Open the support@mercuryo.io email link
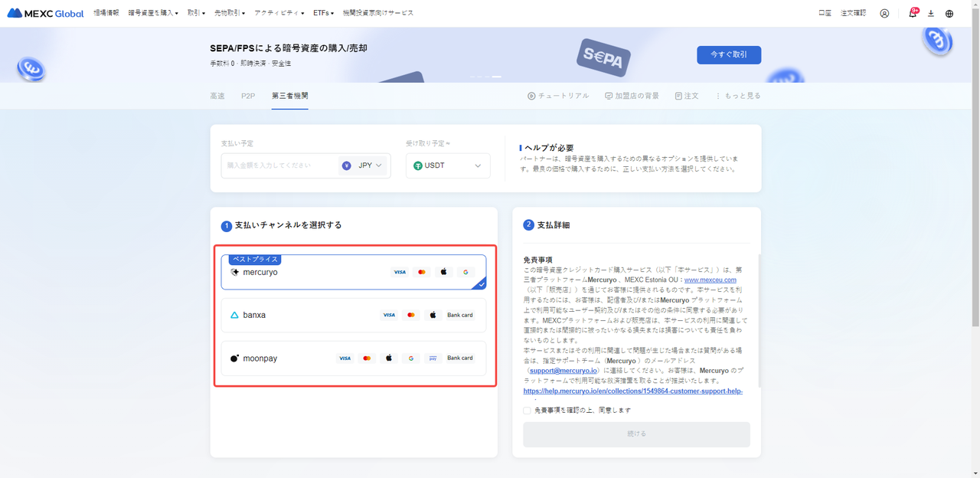This screenshot has height=478, width=980. pyautogui.click(x=563, y=371)
